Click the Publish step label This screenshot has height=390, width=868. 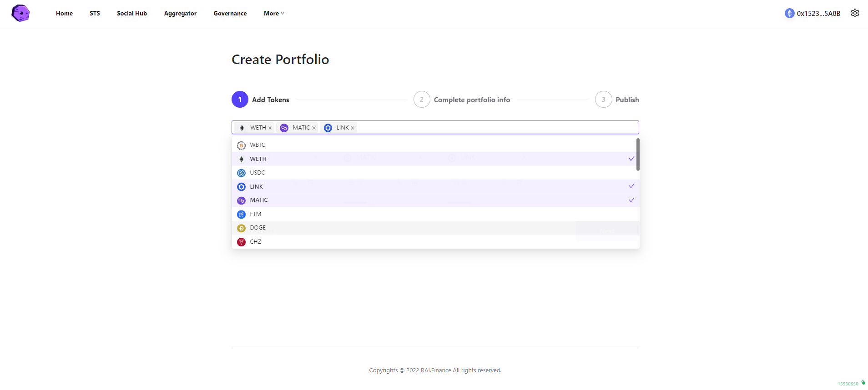pyautogui.click(x=627, y=100)
